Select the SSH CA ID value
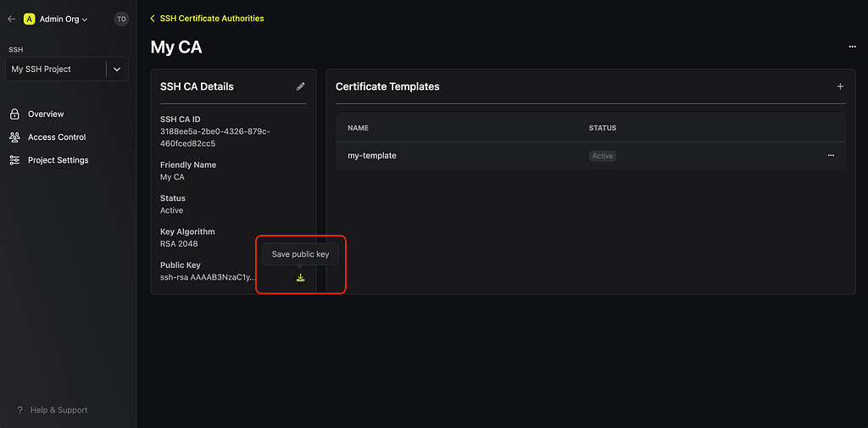This screenshot has height=428, width=868. click(x=215, y=137)
